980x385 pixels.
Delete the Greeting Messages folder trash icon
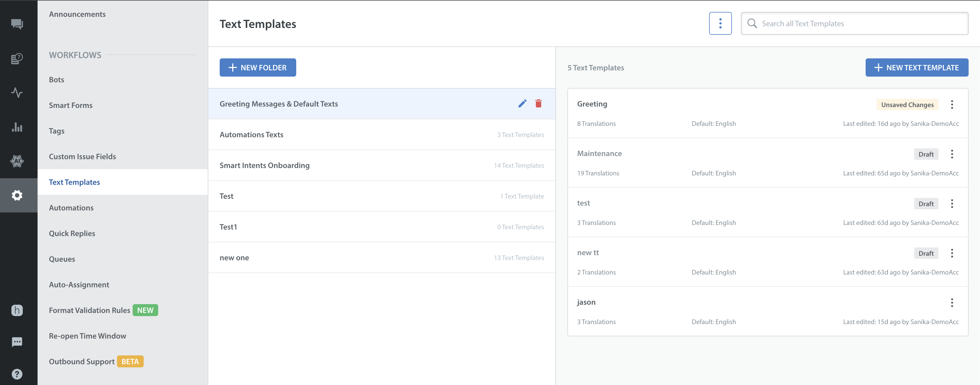tap(538, 104)
